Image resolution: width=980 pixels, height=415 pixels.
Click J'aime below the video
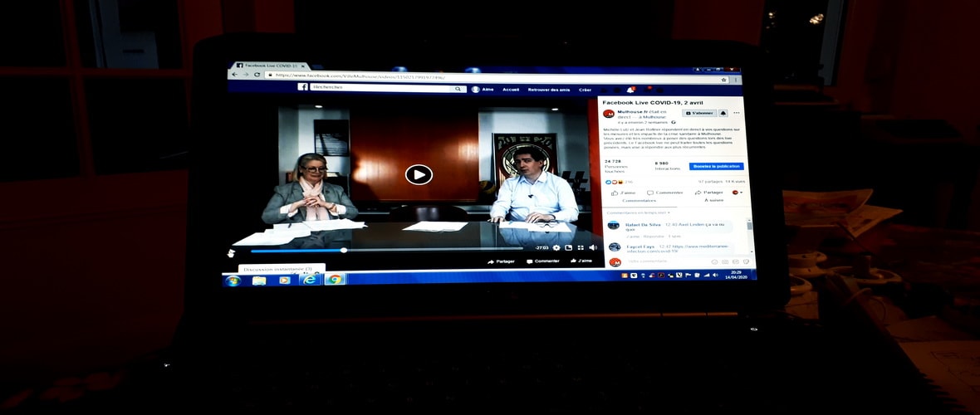pyautogui.click(x=581, y=261)
